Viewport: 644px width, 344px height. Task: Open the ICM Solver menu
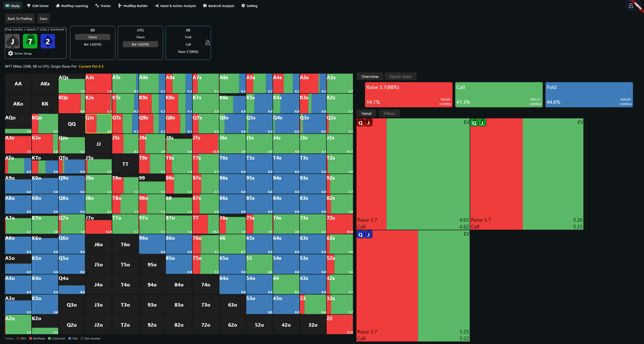point(38,6)
